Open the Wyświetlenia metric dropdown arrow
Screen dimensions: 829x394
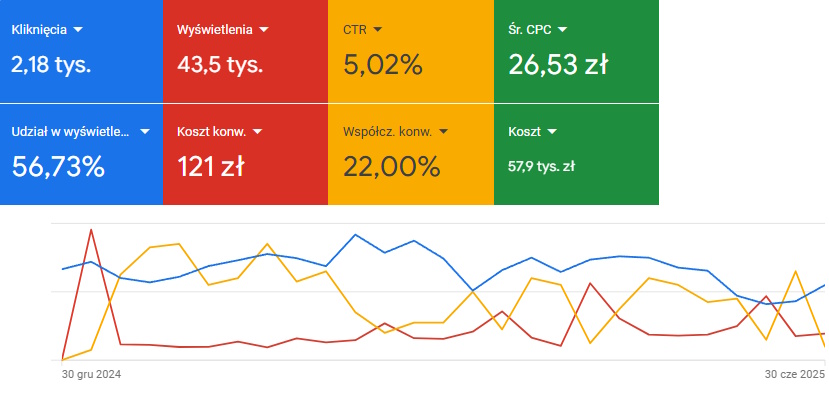click(x=264, y=30)
